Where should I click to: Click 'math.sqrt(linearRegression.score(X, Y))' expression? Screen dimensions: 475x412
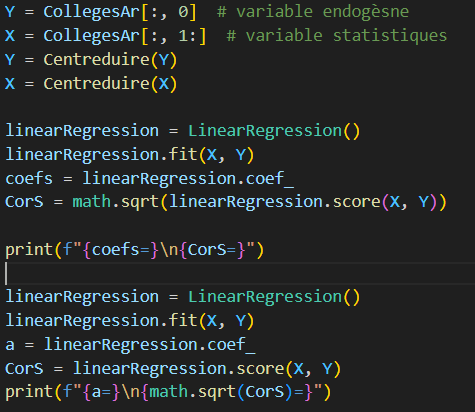click(259, 202)
